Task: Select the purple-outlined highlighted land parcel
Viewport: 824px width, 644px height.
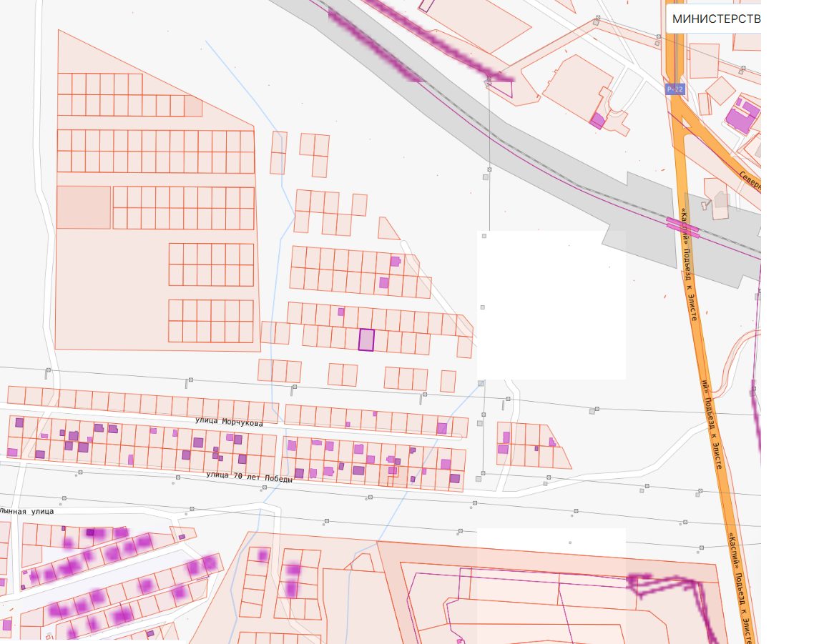Action: pyautogui.click(x=366, y=340)
